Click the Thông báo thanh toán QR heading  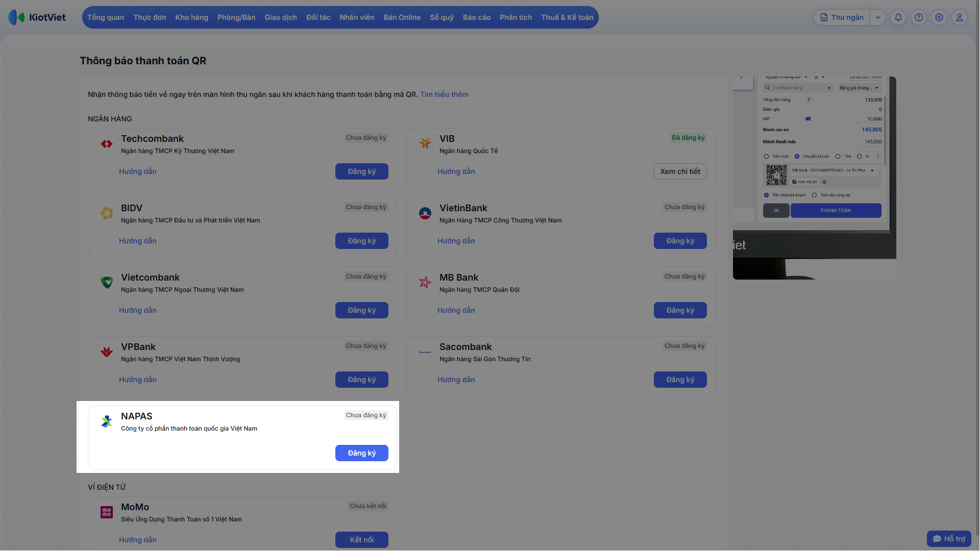(143, 61)
